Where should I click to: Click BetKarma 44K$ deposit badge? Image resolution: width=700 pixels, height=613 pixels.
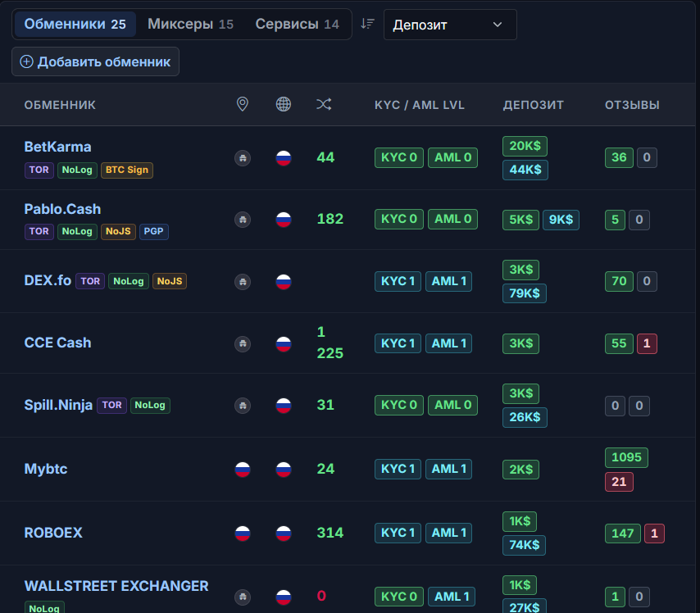(525, 170)
